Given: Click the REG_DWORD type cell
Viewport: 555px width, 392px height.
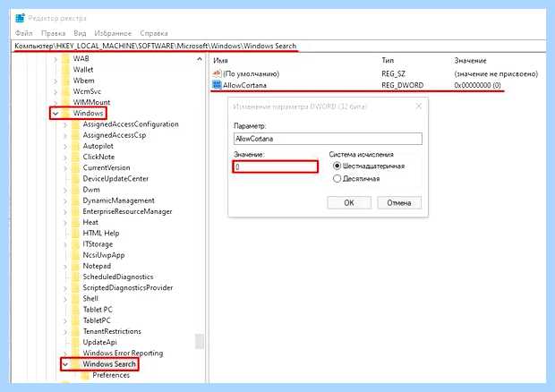Looking at the screenshot, I should coord(403,85).
